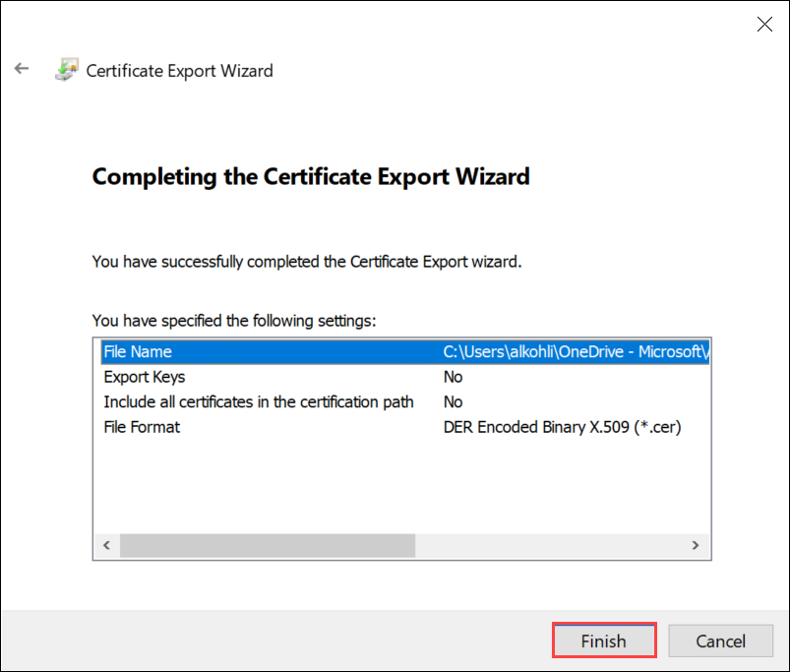Screen dimensions: 790x672
Task: Click the No value beside Export Keys
Action: tap(453, 376)
